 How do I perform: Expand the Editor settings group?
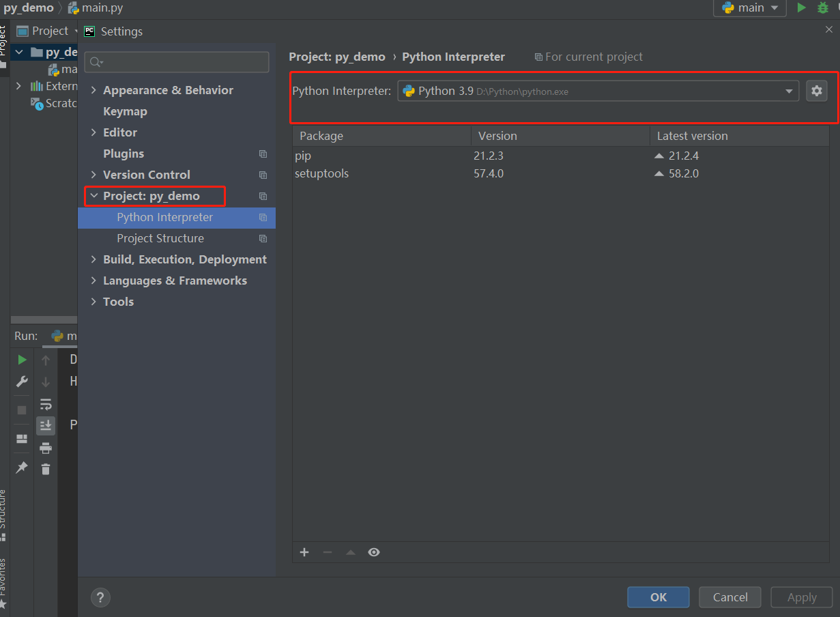93,132
